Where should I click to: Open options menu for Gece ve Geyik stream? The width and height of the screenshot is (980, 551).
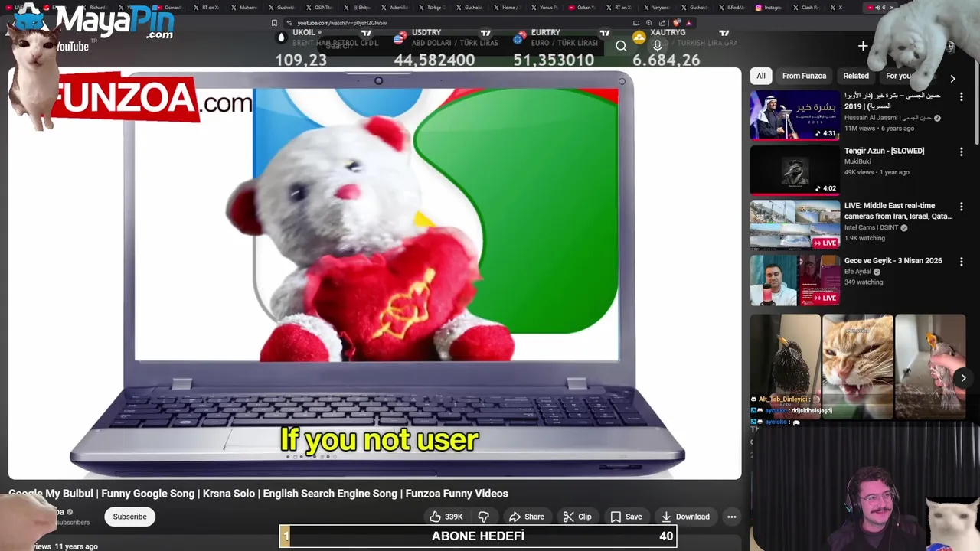point(961,262)
